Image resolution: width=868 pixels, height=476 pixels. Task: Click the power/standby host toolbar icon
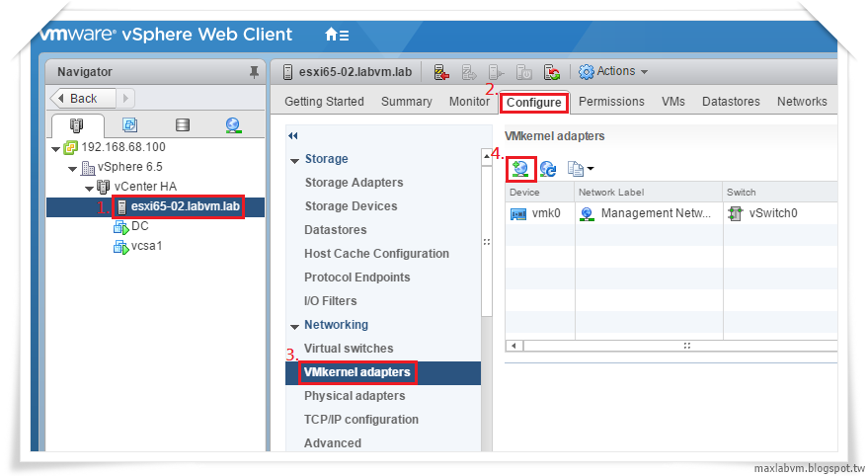click(x=523, y=72)
